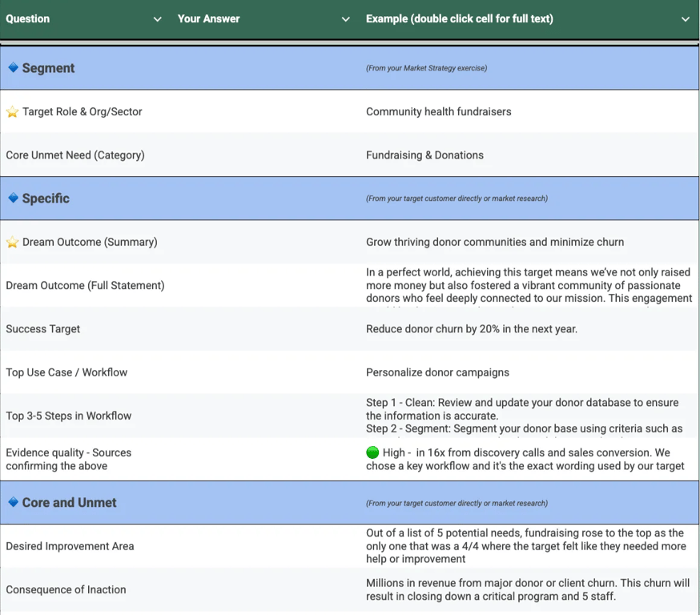Screen dimensions: 700x615
Task: Click the blue diamond icon beside Specific
Action: [13, 199]
